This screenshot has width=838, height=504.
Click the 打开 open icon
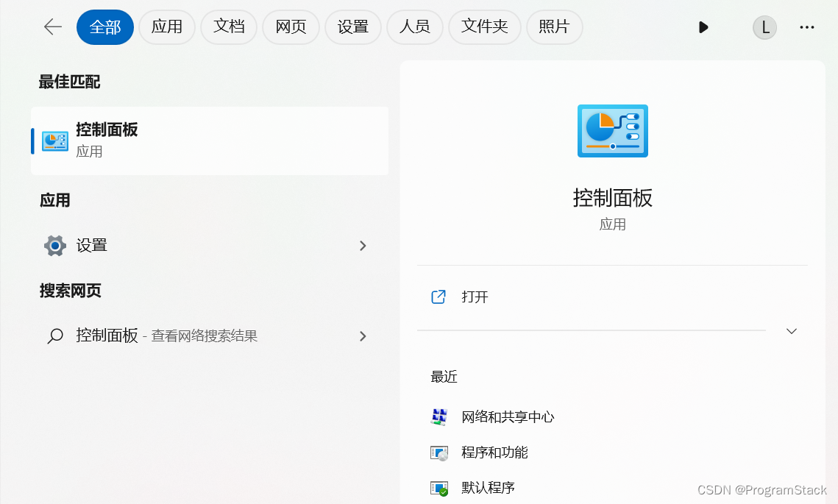coord(438,297)
